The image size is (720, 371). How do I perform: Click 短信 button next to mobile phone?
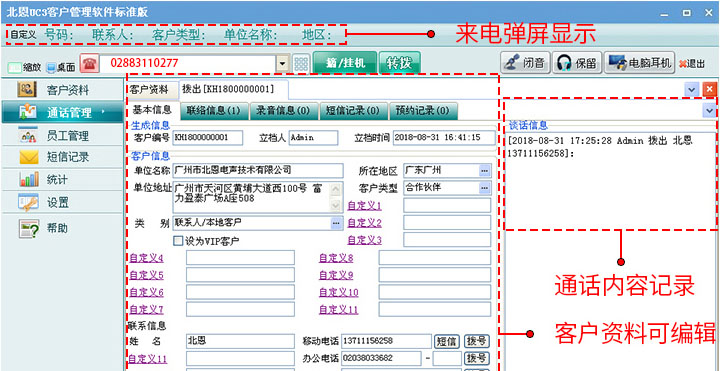click(x=447, y=342)
